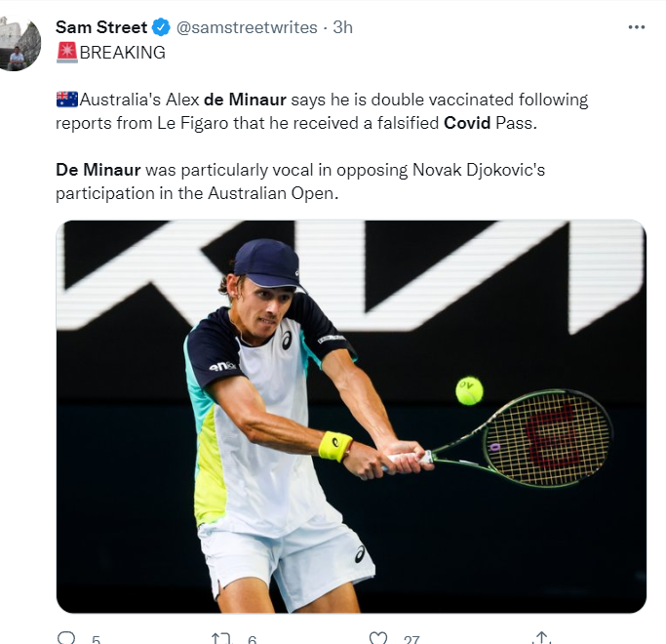Open the tennis player photo
Viewport: 666px width, 644px height.
[351, 416]
